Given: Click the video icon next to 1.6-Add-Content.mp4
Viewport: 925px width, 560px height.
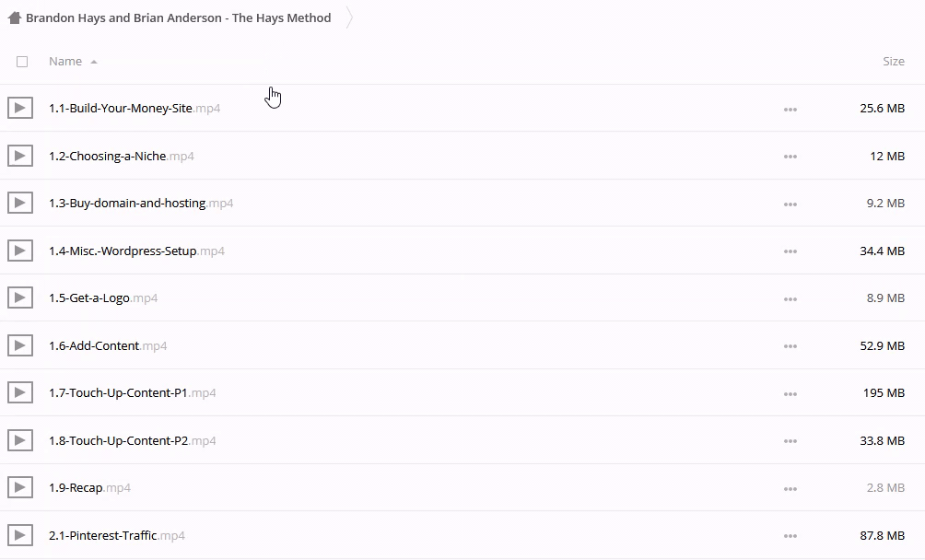Looking at the screenshot, I should (x=20, y=345).
